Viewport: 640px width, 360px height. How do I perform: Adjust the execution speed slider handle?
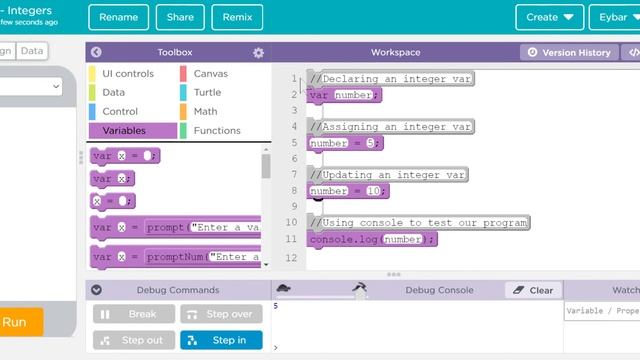tap(360, 295)
